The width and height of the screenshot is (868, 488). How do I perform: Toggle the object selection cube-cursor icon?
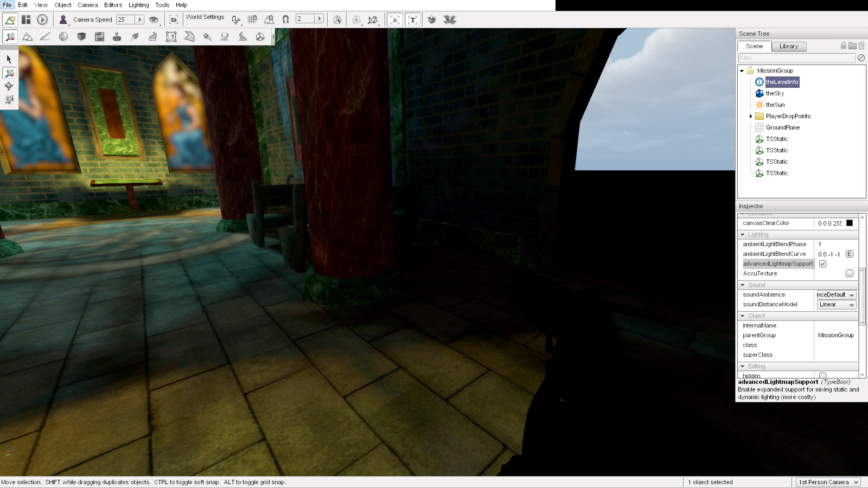337,20
